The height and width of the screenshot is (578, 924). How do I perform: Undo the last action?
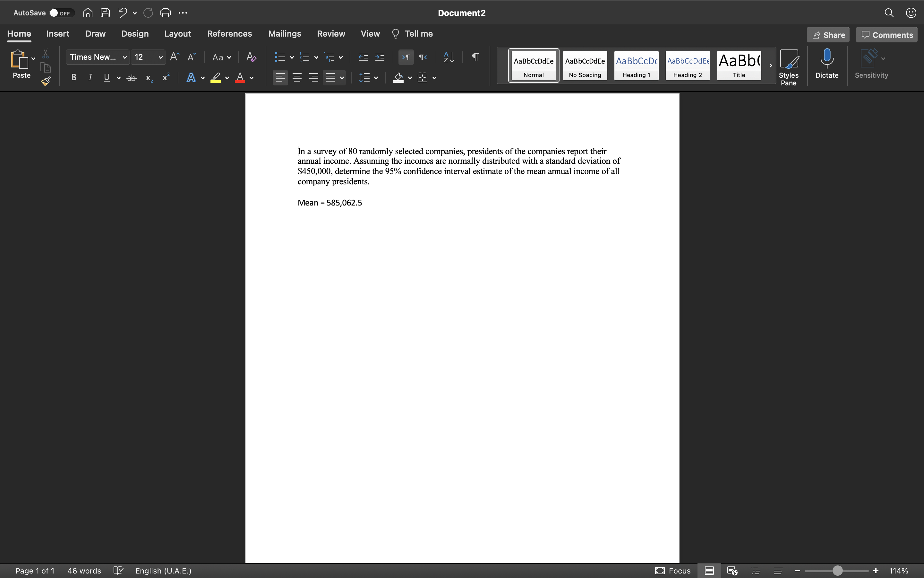coord(122,13)
